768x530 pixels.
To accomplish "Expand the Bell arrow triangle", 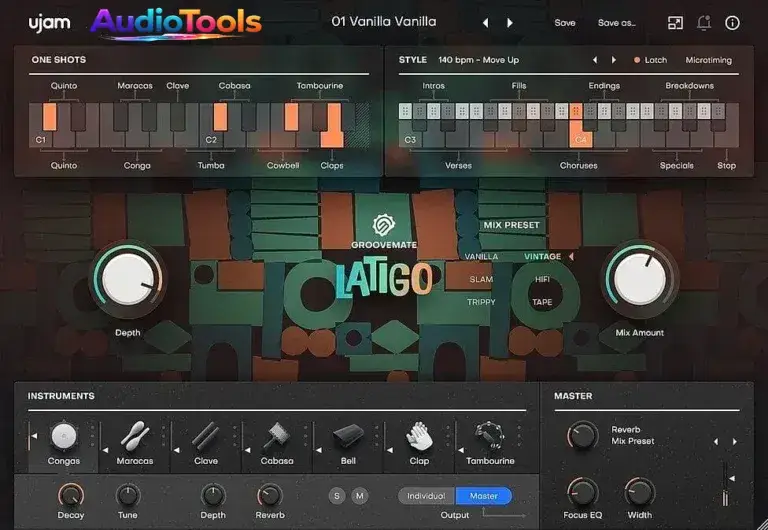I will tap(318, 449).
